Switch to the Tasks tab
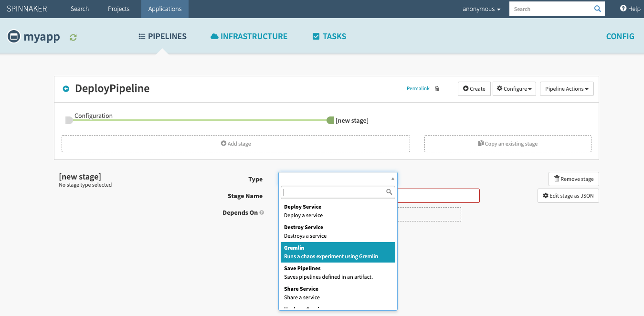Screen dimensions: 644x316 329,36
